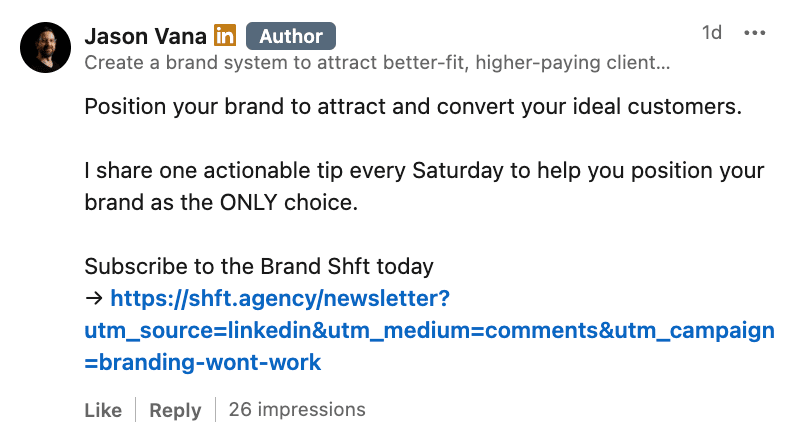Click the 'Position your brand' sentence
The height and width of the screenshot is (440, 792).
pyautogui.click(x=413, y=107)
